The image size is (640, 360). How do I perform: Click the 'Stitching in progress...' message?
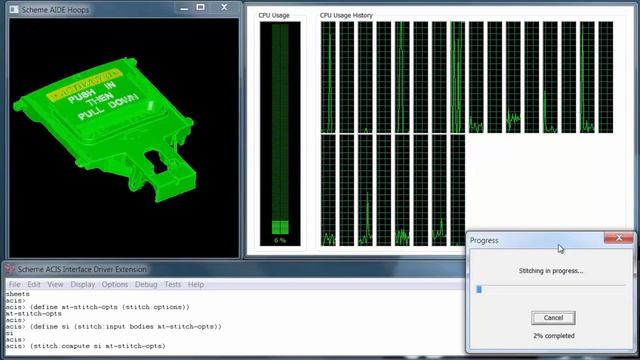(x=551, y=271)
